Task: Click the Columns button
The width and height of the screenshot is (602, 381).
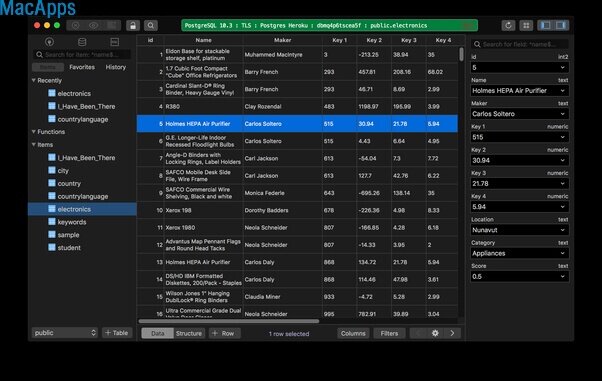Action: [353, 333]
